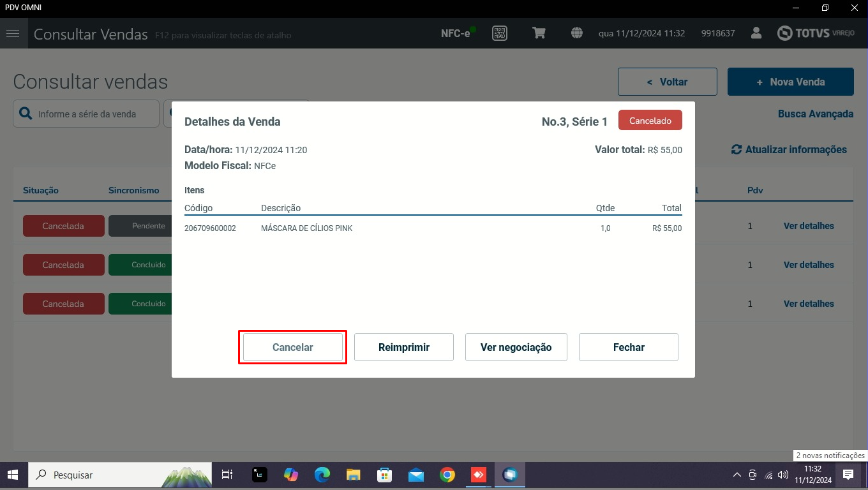Open the user profile icon
Screen dimensions: 868x490
point(756,33)
